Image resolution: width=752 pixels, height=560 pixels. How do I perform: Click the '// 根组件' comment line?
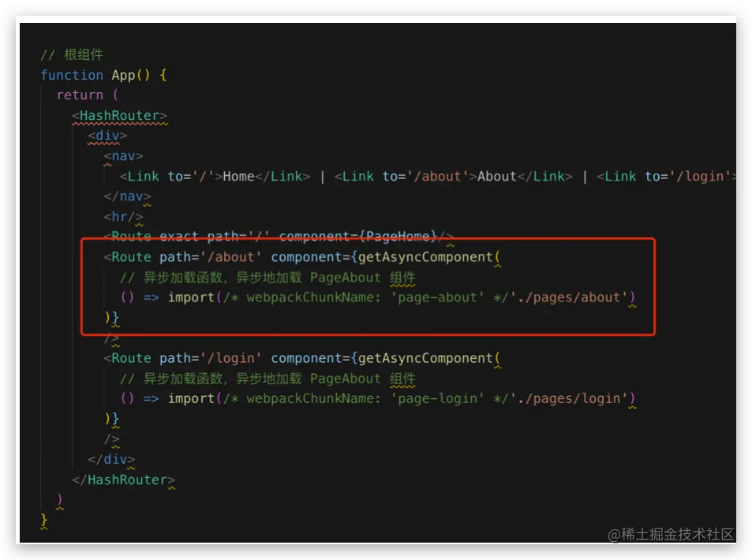coord(72,54)
